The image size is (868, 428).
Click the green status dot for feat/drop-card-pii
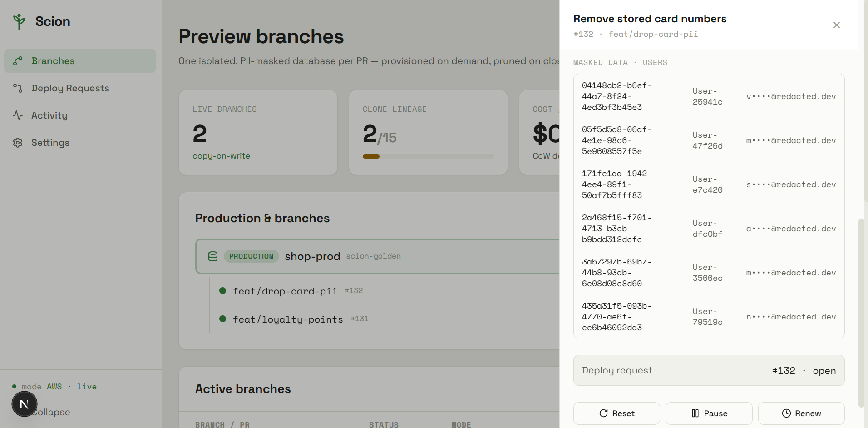click(x=222, y=291)
